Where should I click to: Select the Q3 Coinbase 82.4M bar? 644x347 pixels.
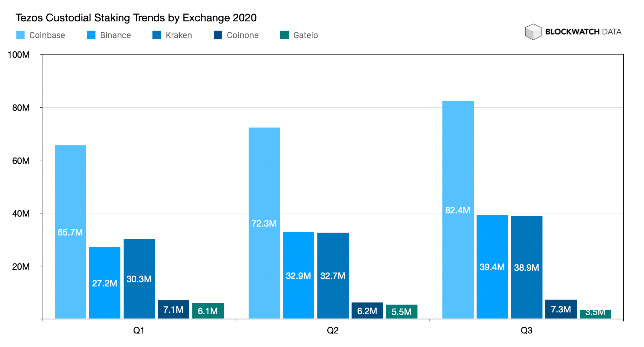point(458,210)
